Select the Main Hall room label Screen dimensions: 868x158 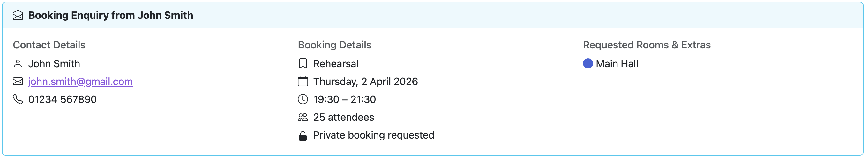(617, 64)
